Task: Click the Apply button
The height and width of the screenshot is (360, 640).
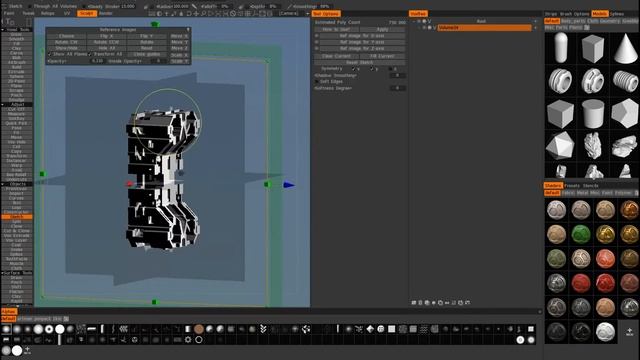Action: pos(382,29)
